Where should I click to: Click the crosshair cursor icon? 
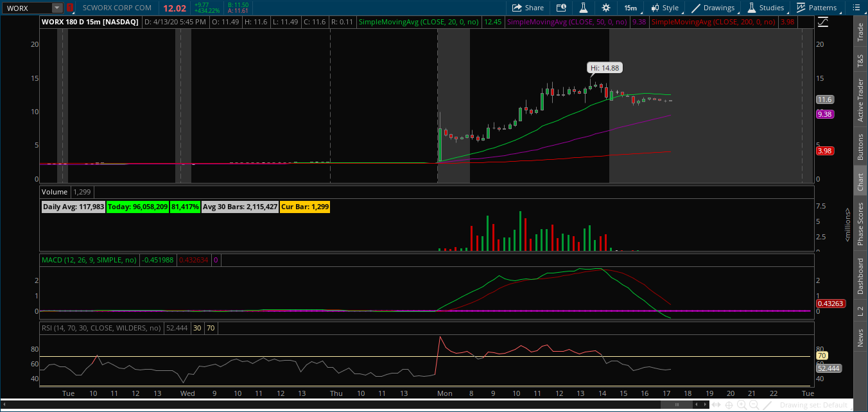click(729, 405)
